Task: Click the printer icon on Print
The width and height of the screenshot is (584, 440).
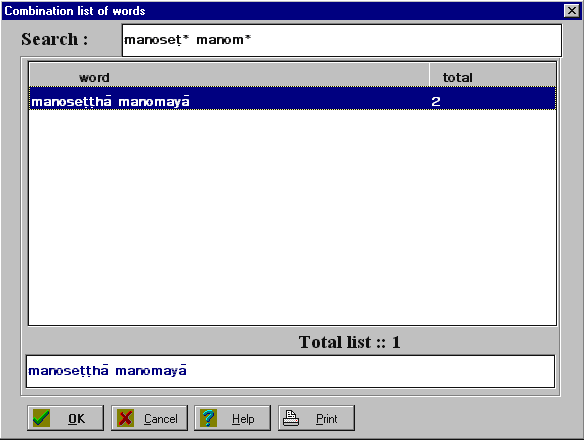Action: click(x=291, y=418)
